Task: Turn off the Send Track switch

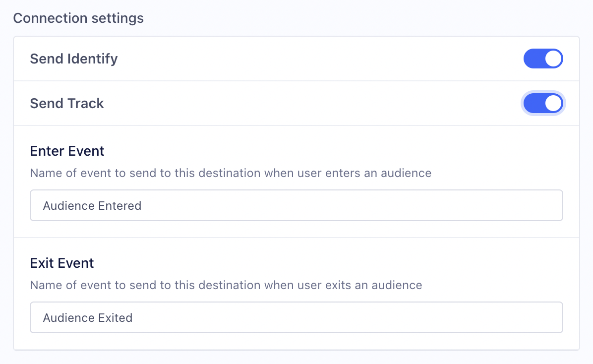Action: [x=543, y=103]
